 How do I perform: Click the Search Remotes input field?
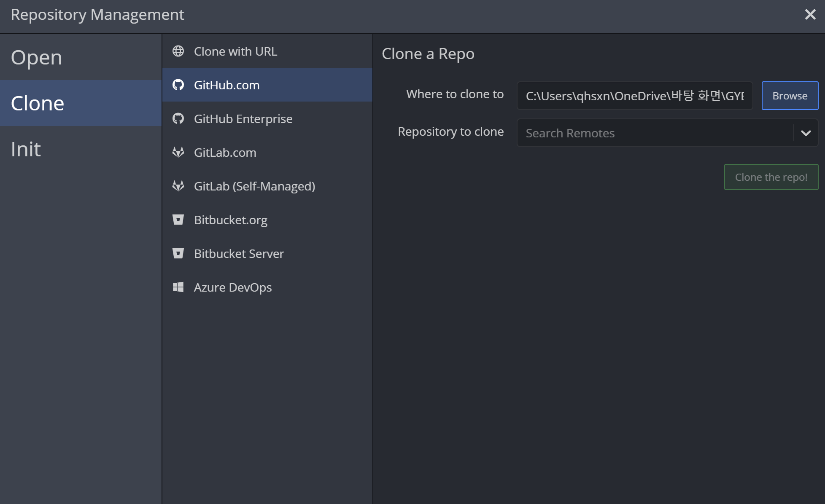tap(655, 133)
